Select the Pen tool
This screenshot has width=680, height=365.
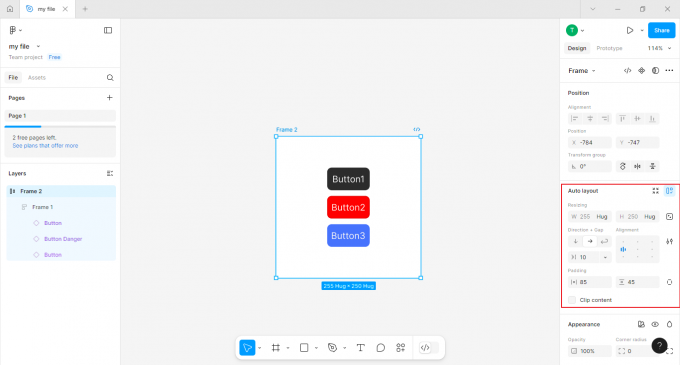[x=332, y=348]
